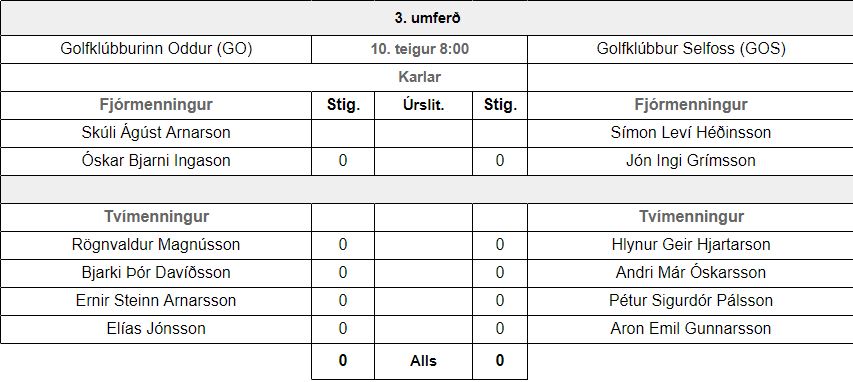This screenshot has width=853, height=382.
Task: Select Pétur Sigurdór Pálsson cell
Action: click(x=691, y=301)
